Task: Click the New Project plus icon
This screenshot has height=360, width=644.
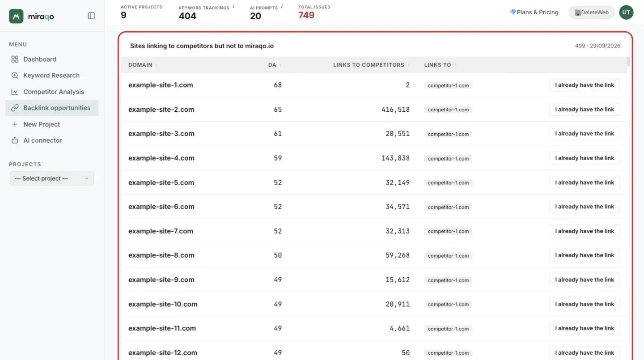Action: point(15,124)
